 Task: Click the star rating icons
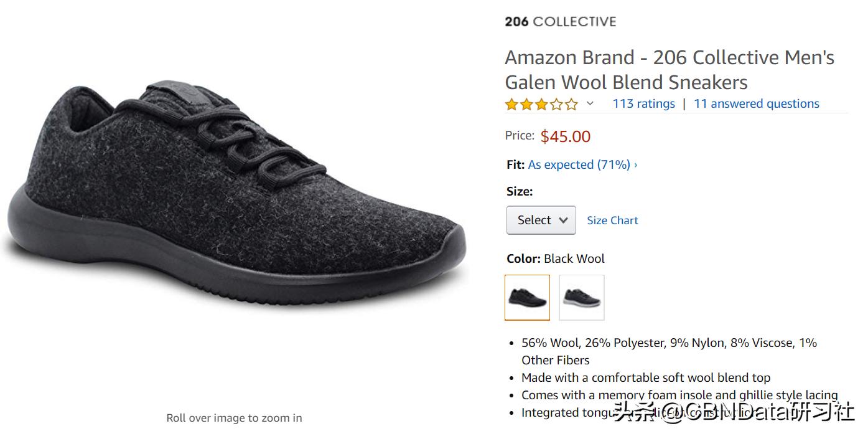click(541, 104)
